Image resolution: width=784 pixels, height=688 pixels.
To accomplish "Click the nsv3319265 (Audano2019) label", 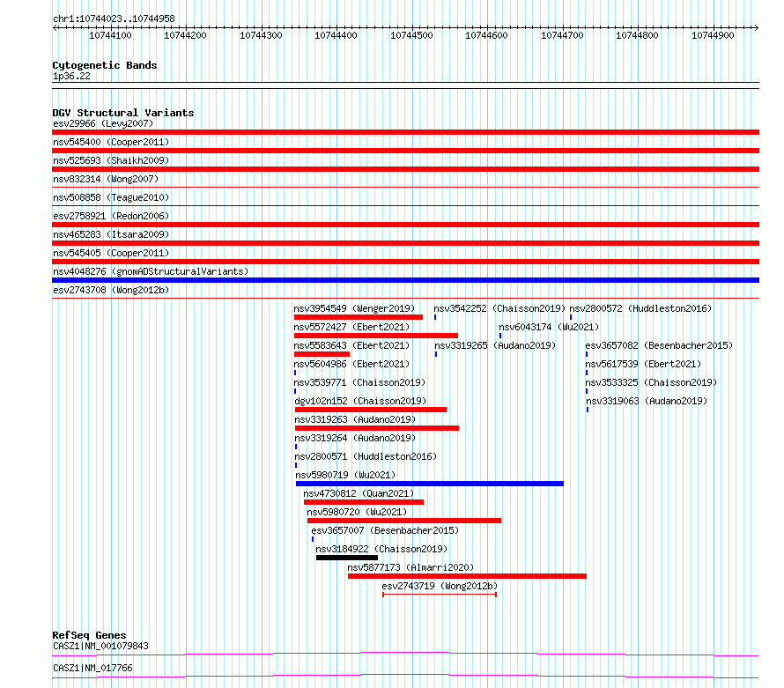I will tap(495, 345).
